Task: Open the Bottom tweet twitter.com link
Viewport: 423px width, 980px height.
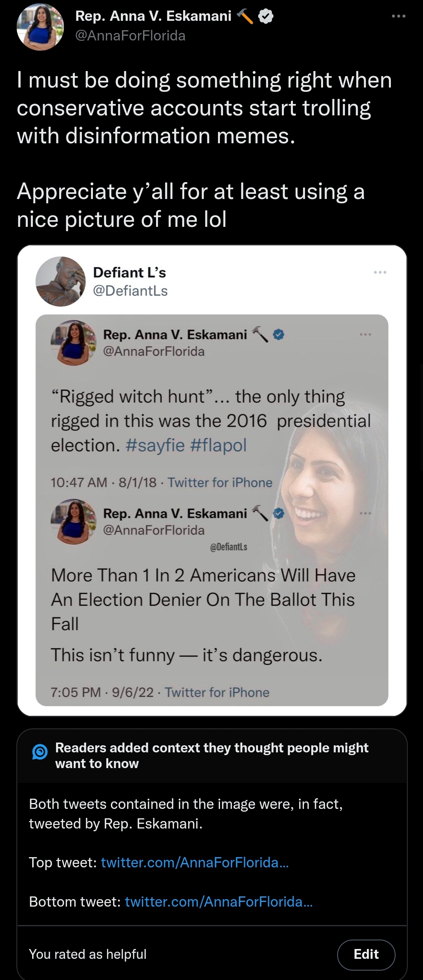Action: (x=218, y=902)
